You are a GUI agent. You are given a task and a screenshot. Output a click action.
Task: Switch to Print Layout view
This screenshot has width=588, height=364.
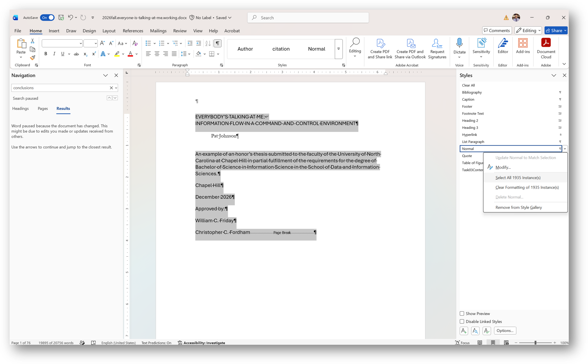coord(493,343)
